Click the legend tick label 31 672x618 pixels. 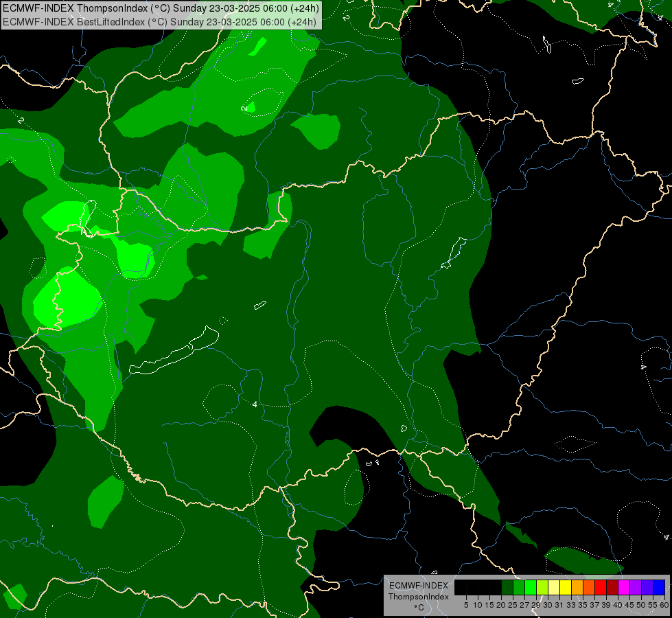(559, 605)
